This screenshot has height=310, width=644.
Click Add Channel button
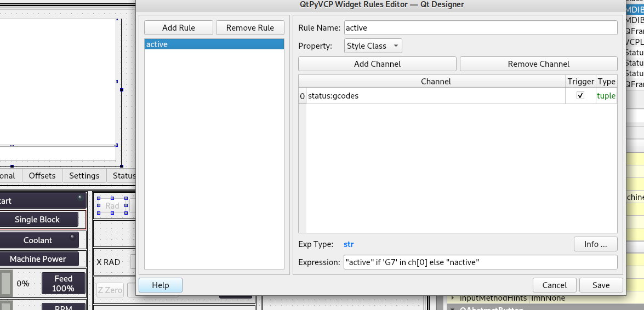[x=377, y=64]
